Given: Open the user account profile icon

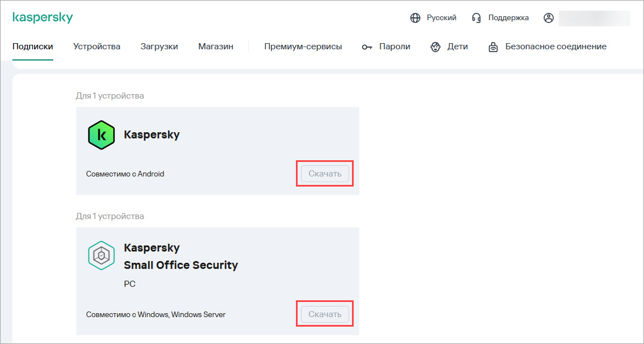Looking at the screenshot, I should click(548, 18).
